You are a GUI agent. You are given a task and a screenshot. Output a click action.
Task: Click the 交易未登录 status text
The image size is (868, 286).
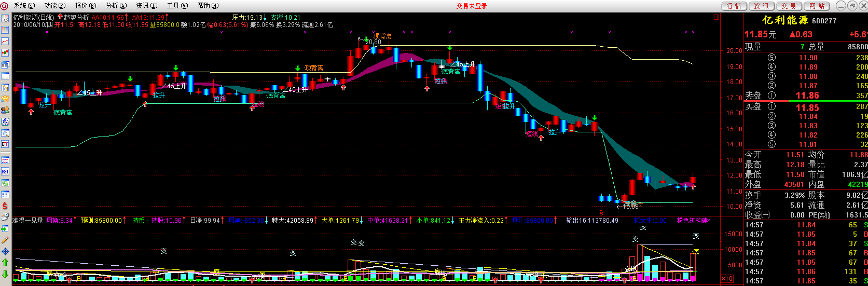tap(472, 6)
